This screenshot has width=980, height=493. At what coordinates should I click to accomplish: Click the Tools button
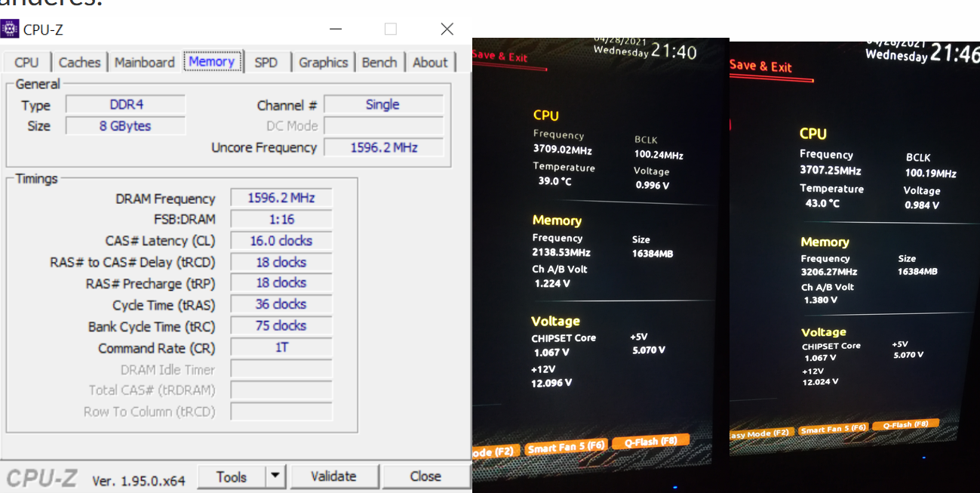click(232, 477)
